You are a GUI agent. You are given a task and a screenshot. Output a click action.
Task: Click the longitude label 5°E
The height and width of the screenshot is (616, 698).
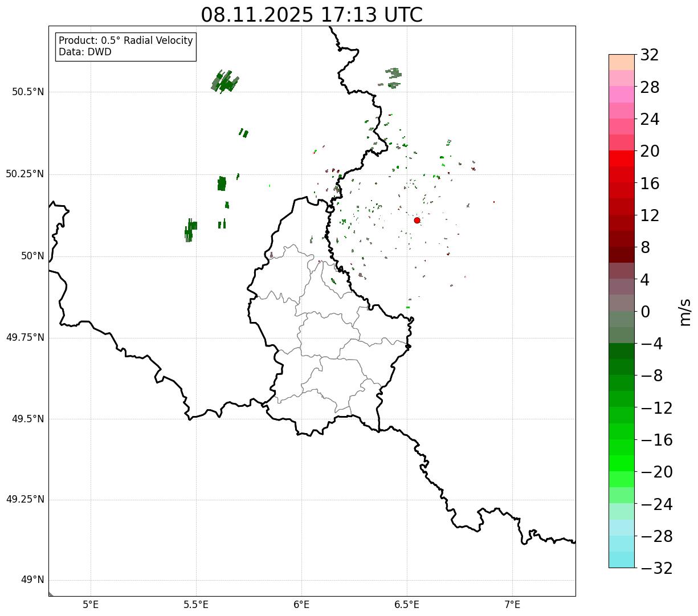pos(91,604)
